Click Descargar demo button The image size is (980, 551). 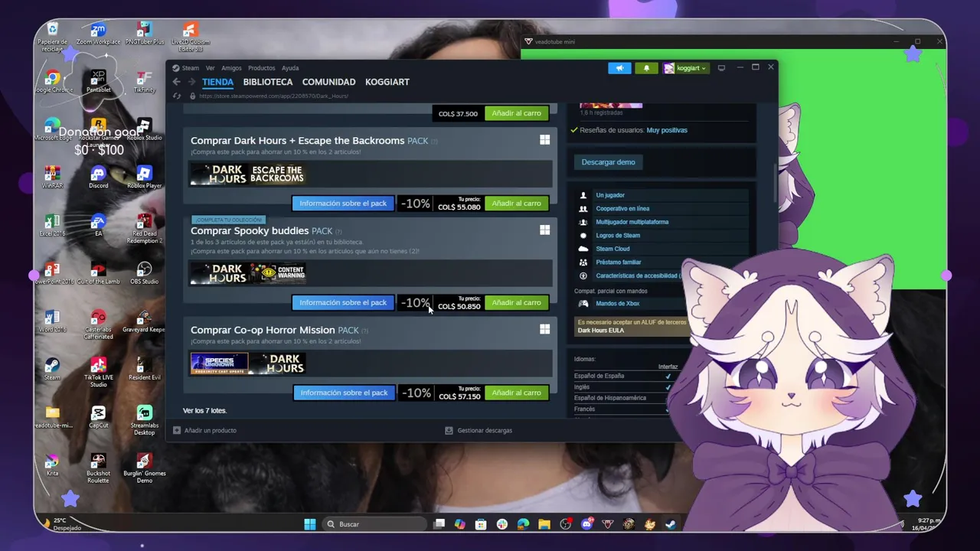click(x=608, y=162)
